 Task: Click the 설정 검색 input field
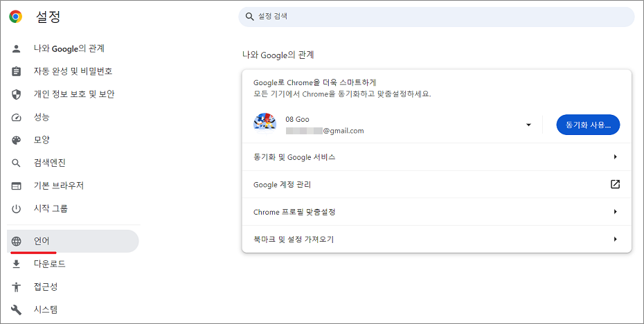(x=436, y=17)
